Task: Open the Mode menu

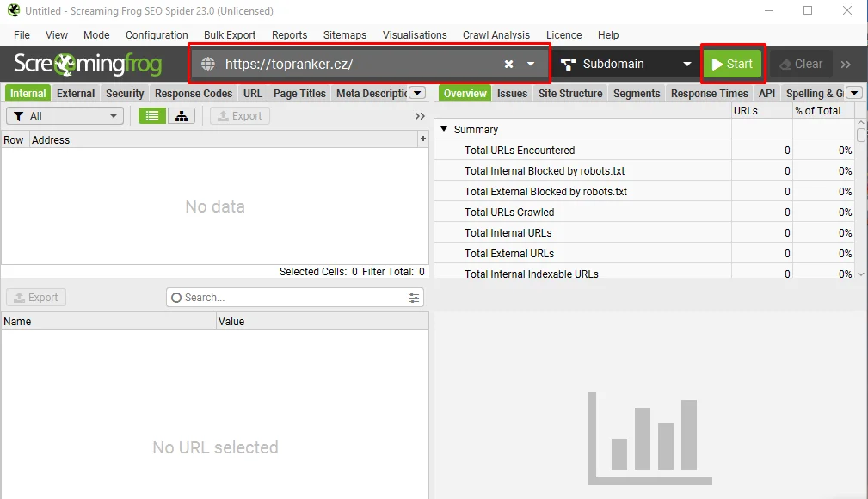Action: [x=96, y=35]
